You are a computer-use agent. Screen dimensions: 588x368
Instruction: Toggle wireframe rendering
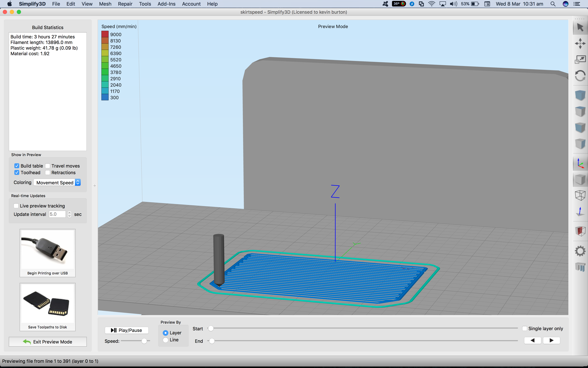580,195
